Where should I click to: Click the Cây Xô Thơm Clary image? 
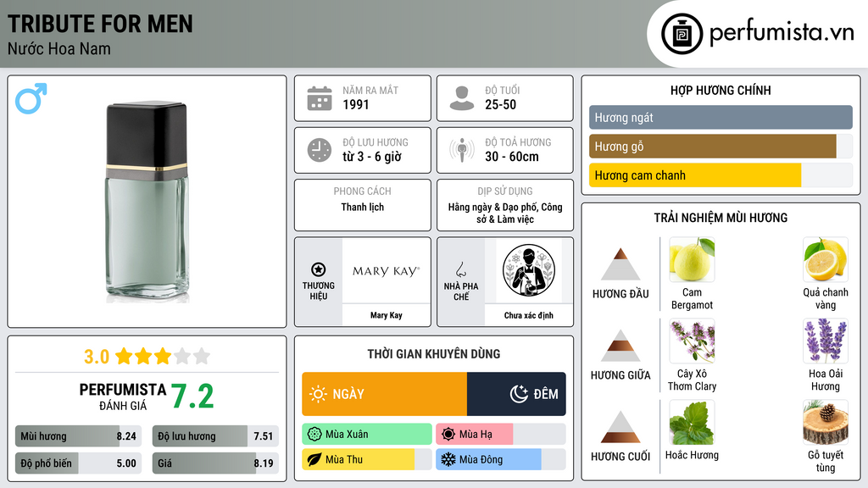692,341
